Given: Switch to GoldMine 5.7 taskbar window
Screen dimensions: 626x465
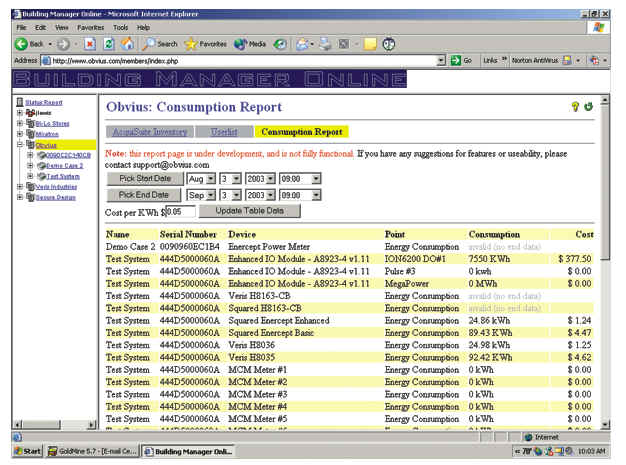Looking at the screenshot, I should 93,451.
